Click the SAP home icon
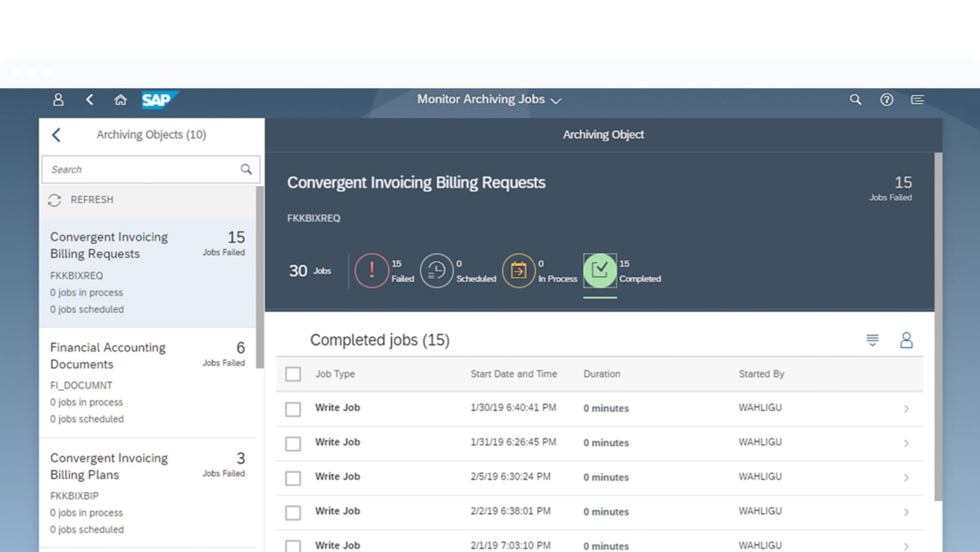Screen dimensions: 980x552 [120, 99]
